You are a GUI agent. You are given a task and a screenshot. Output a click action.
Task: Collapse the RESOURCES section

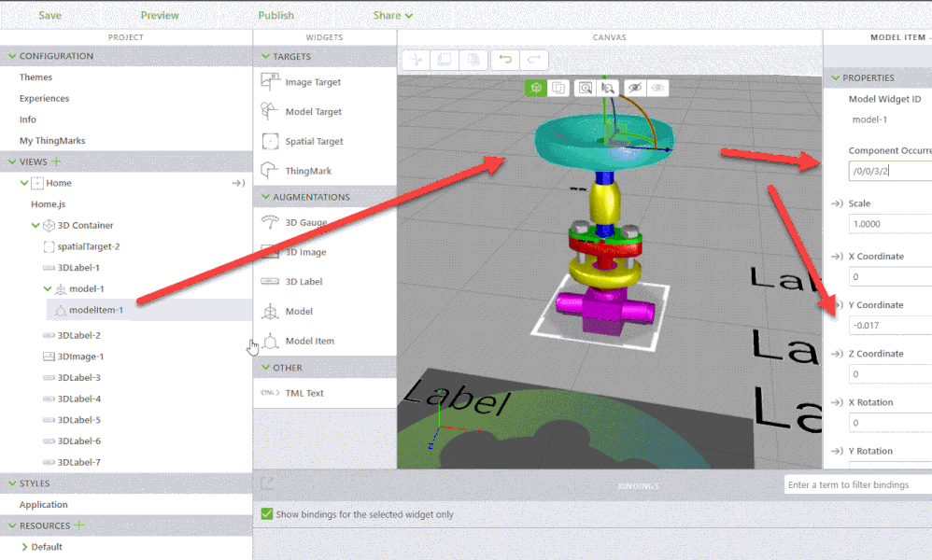tap(12, 525)
